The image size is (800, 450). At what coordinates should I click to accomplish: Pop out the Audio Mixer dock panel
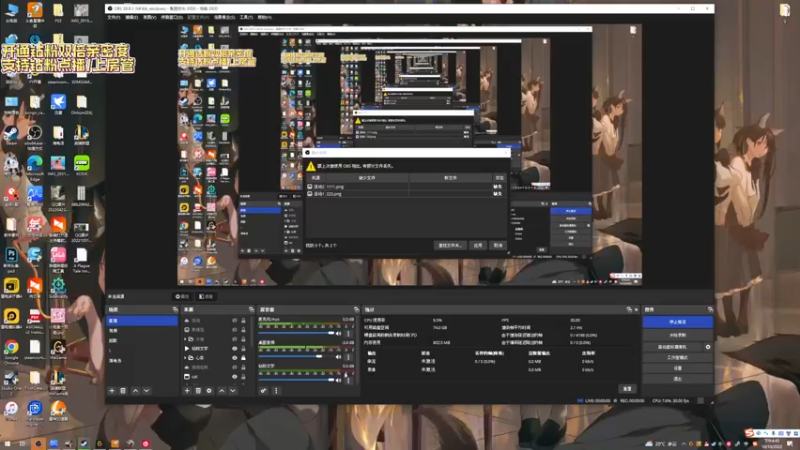356,310
